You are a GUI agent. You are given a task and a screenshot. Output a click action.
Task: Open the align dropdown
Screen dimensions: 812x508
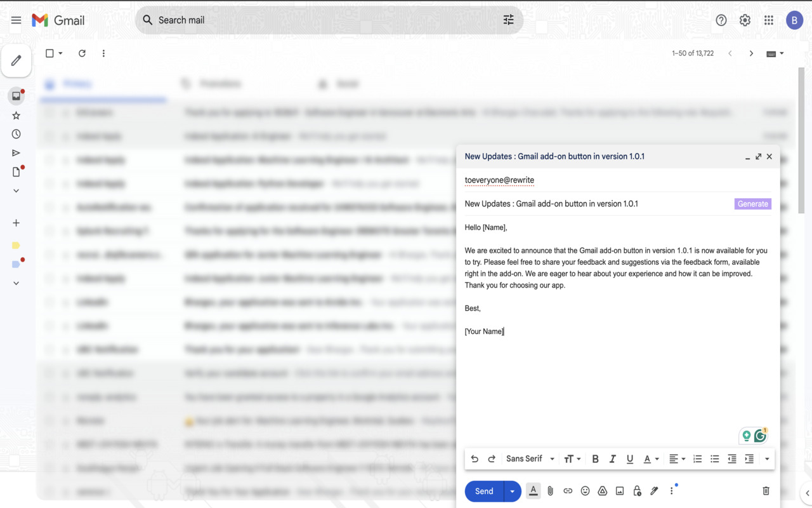click(677, 459)
